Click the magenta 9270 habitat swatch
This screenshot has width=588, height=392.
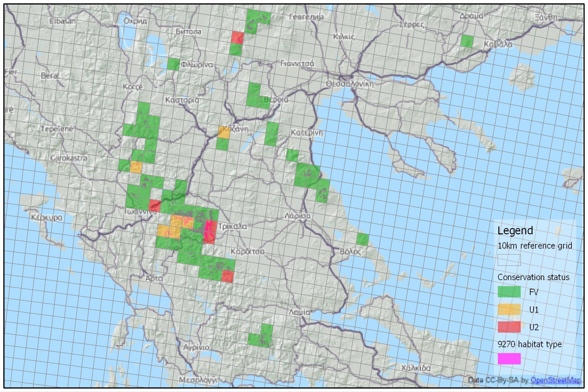pos(509,359)
